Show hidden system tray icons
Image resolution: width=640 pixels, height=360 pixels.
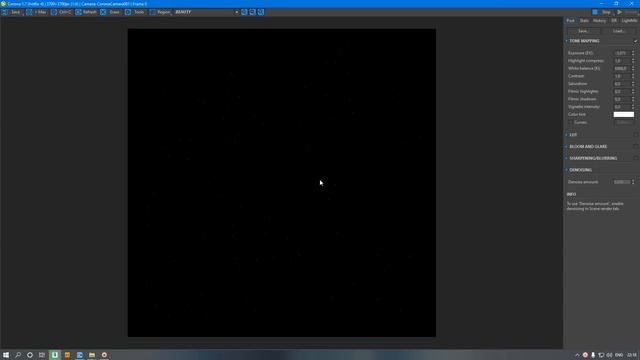point(577,355)
